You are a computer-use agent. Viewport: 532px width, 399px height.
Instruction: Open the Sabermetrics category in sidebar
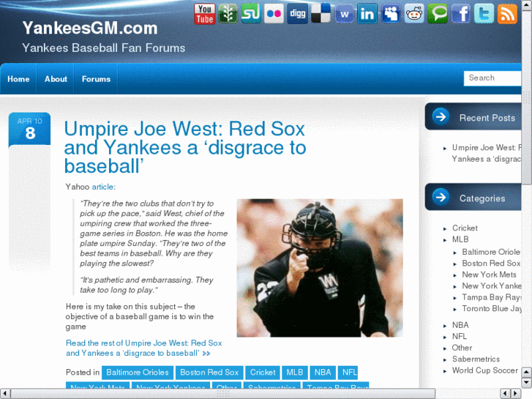tap(476, 359)
